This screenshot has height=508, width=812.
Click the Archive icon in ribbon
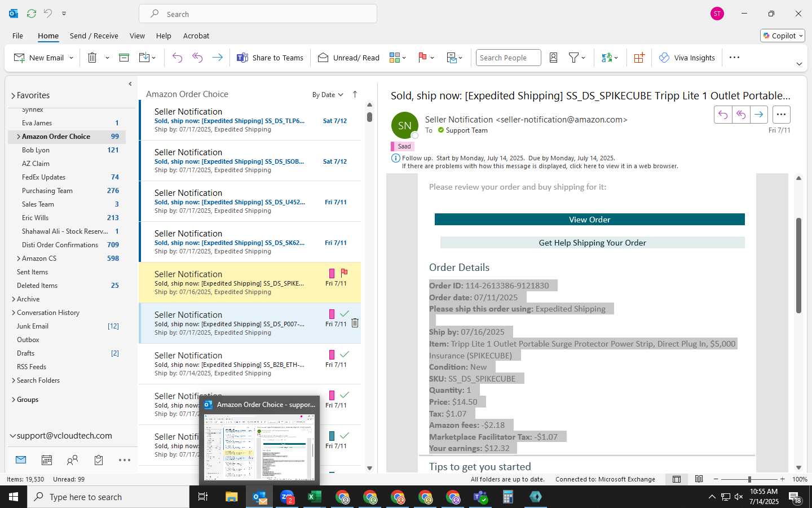point(124,58)
